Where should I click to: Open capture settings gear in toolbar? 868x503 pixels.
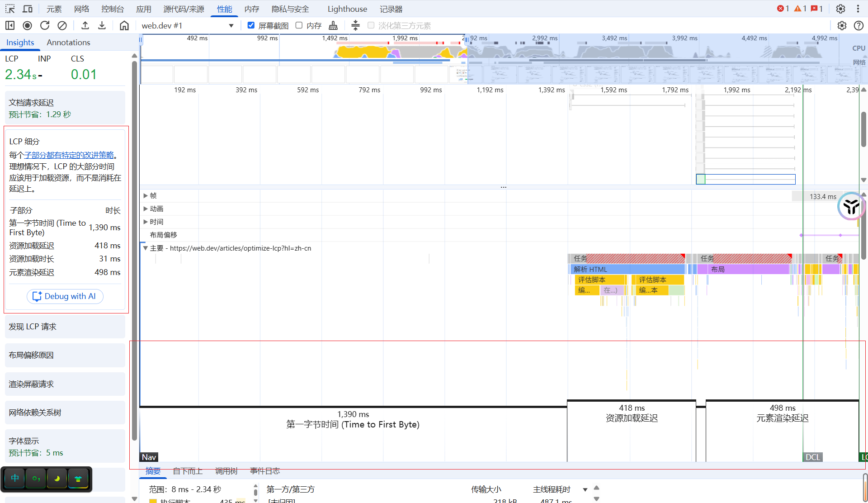click(x=841, y=26)
